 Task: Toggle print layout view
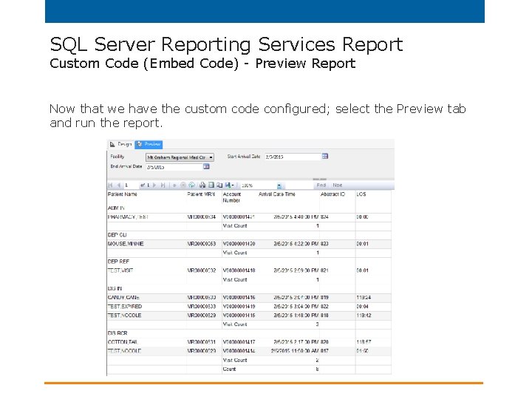211,185
